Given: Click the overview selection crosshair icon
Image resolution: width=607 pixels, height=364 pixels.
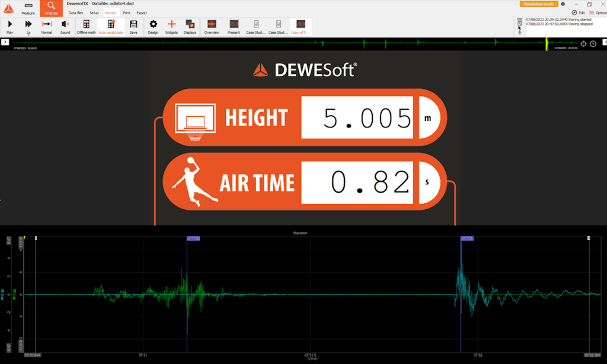Looking at the screenshot, I should (x=583, y=44).
